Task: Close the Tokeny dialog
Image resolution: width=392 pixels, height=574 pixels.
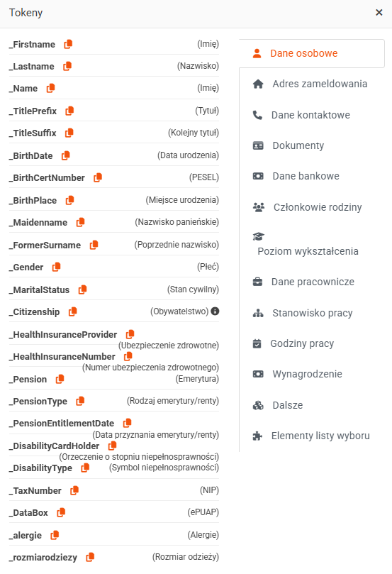Action: pos(379,13)
